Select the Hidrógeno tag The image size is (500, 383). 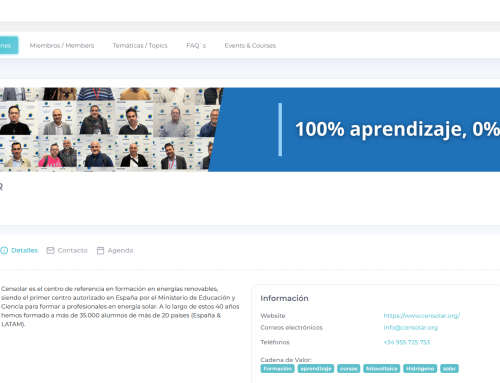click(420, 369)
